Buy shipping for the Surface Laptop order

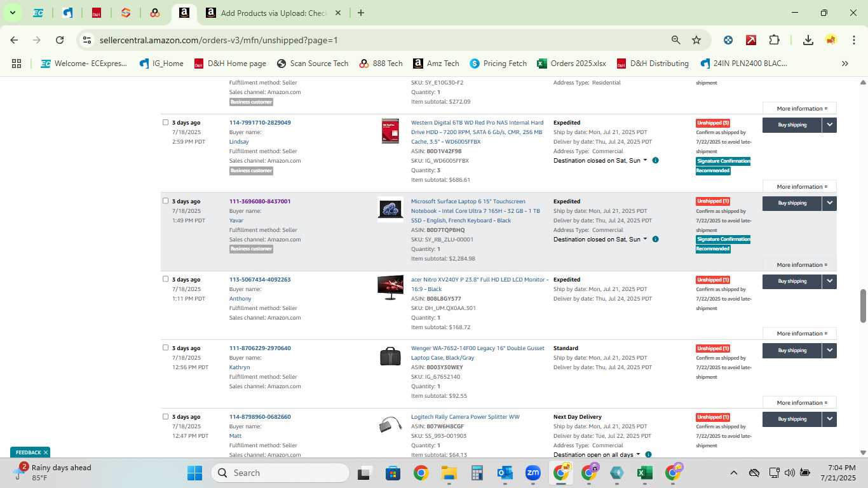click(x=792, y=203)
